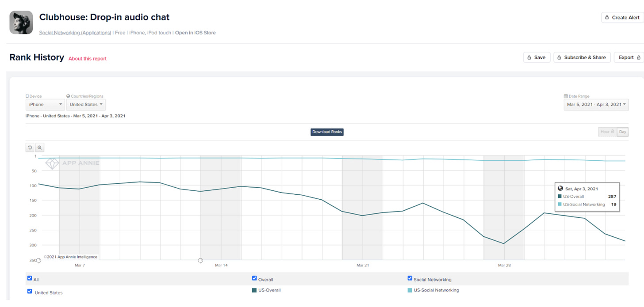Click the Mar 21 axis label

point(363,265)
